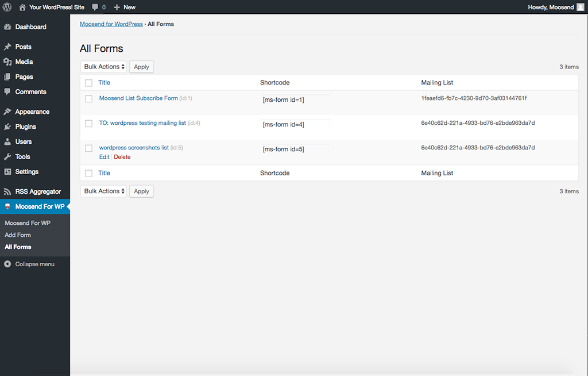Click mailing list ID 1feaefd6-fb7c-4230-9d70-3af03144761f

474,98
